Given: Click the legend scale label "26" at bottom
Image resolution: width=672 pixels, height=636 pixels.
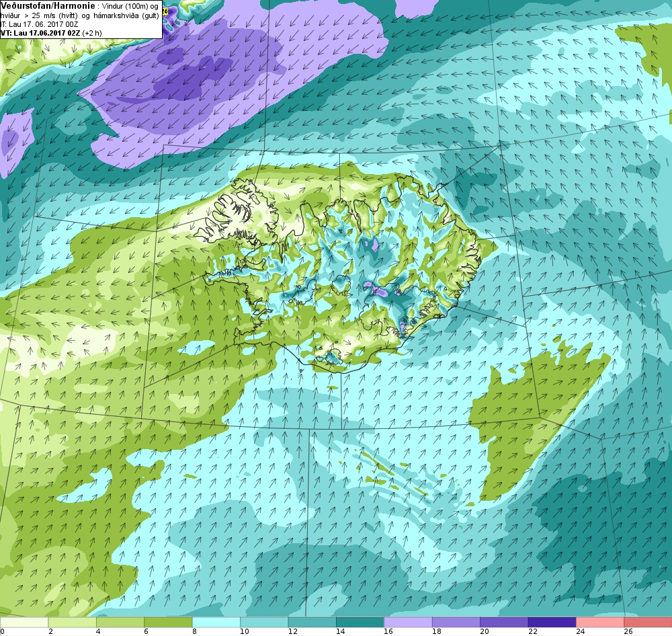Looking at the screenshot, I should click(x=628, y=631).
